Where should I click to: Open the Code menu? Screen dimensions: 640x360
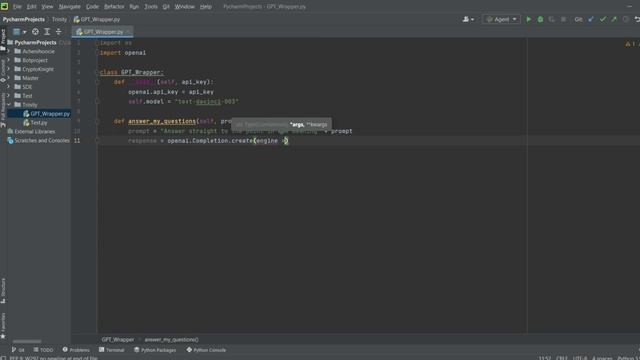(x=92, y=7)
